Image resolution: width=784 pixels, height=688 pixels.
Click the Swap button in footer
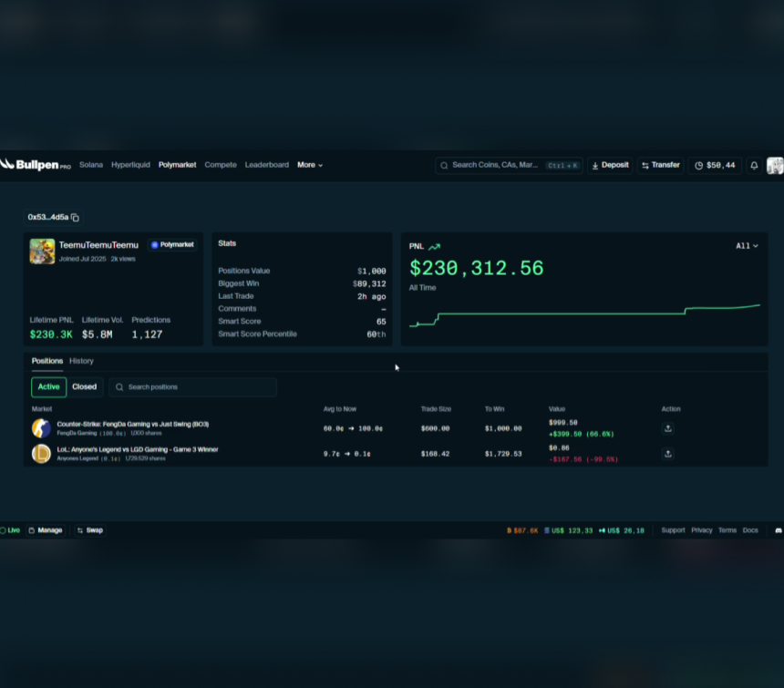coord(90,530)
